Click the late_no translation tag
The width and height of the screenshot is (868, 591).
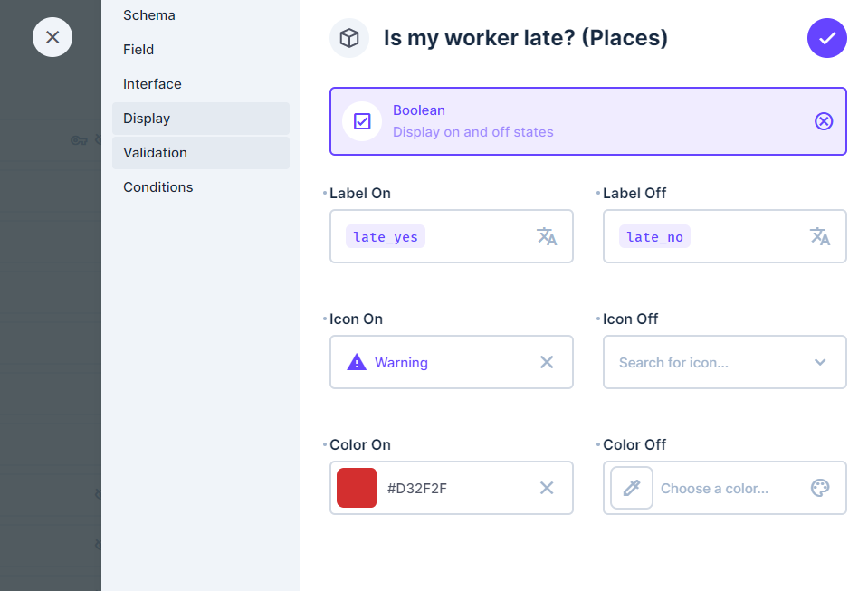(x=654, y=237)
